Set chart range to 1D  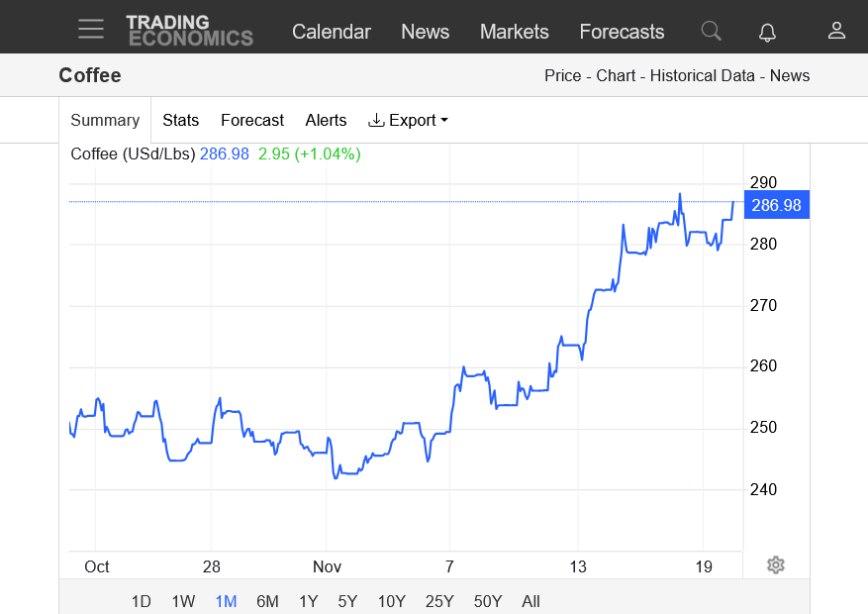click(x=142, y=601)
